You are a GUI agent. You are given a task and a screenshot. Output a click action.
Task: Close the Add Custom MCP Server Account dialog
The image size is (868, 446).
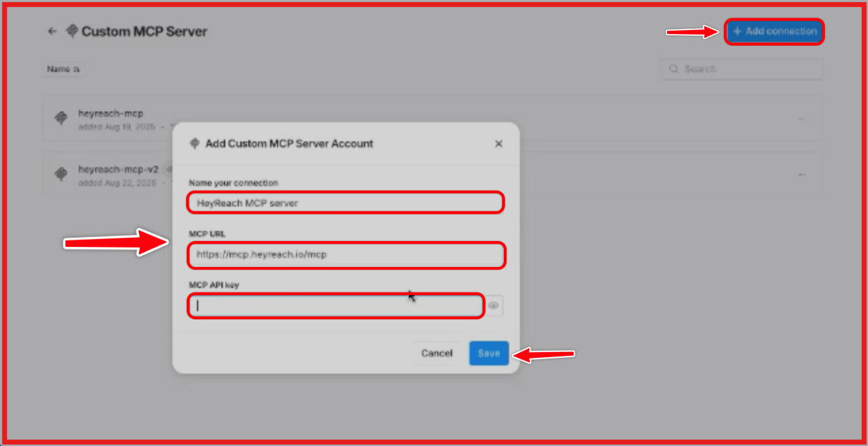(499, 144)
